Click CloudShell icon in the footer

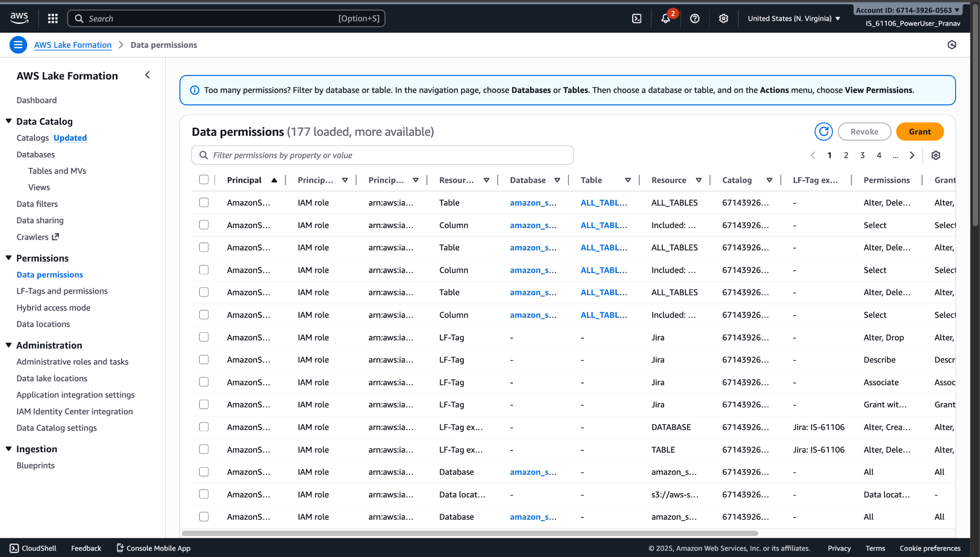(x=14, y=548)
